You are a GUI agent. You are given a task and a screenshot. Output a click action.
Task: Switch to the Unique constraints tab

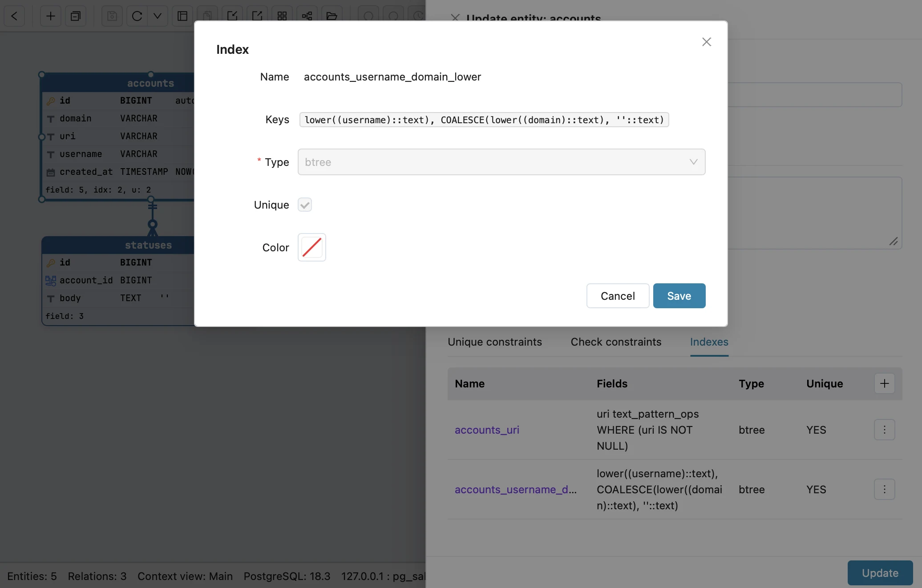pos(495,342)
